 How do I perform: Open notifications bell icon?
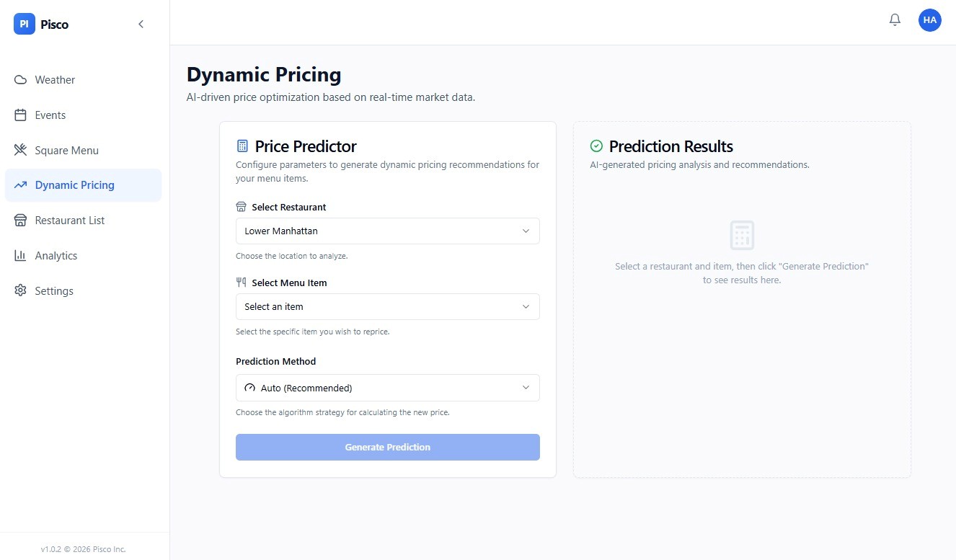pos(895,20)
